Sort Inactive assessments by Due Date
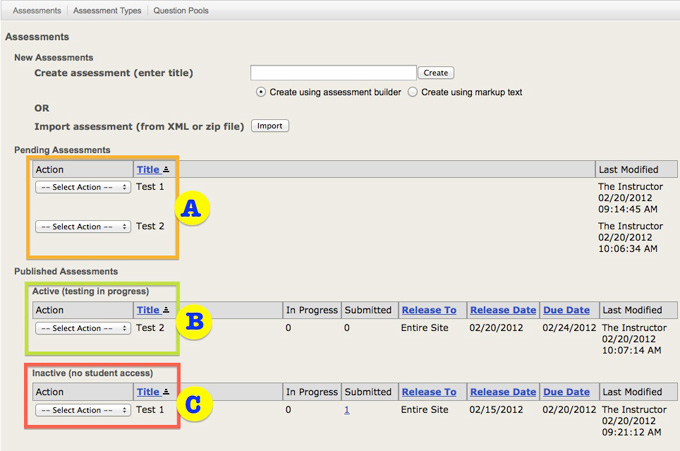Screen dimensions: 680x451 (566, 392)
